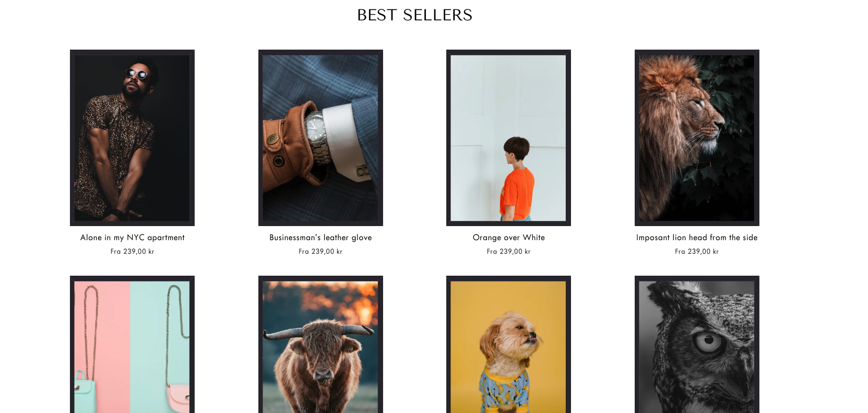Open the lion head poster image

click(x=697, y=138)
